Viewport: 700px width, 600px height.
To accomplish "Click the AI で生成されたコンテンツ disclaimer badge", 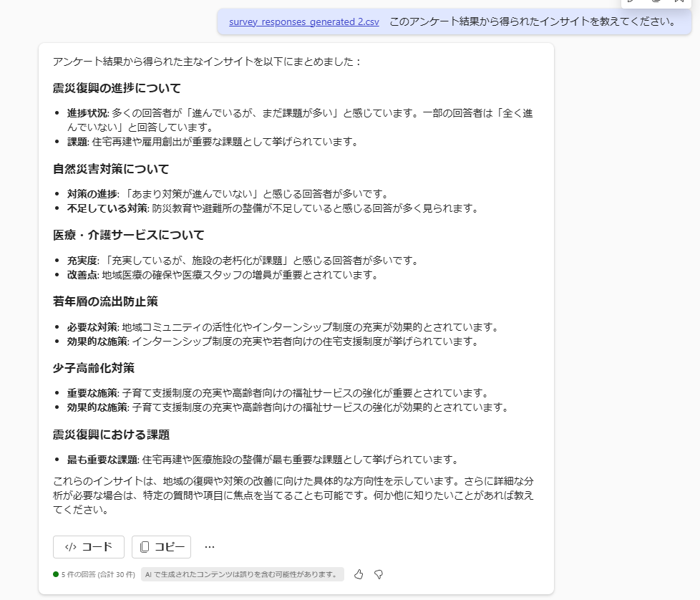I will (x=243, y=574).
